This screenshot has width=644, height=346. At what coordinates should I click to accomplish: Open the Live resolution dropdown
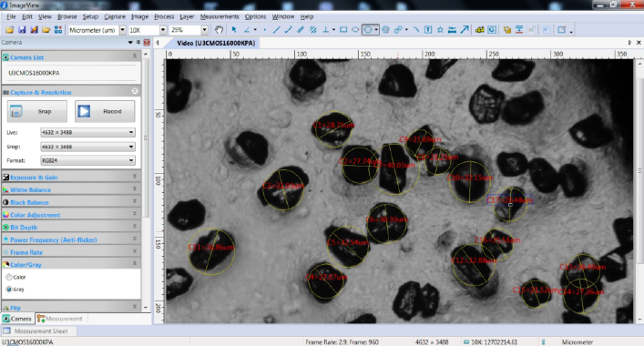coord(87,132)
